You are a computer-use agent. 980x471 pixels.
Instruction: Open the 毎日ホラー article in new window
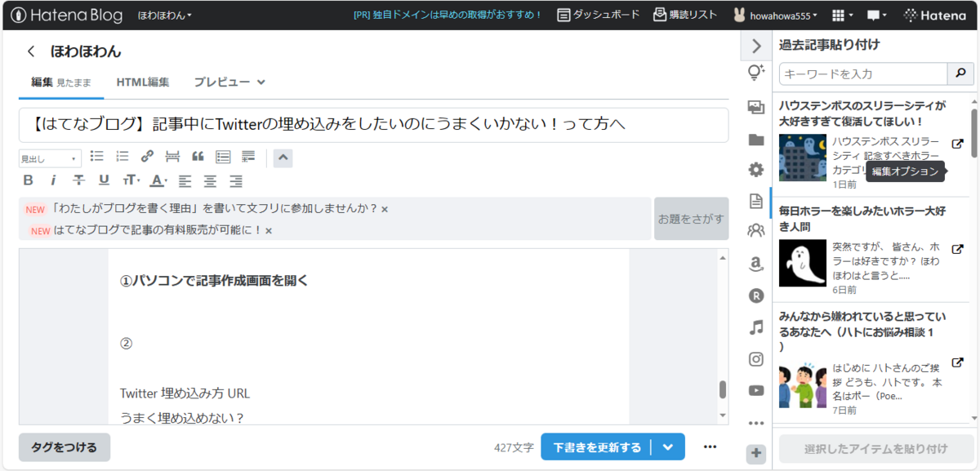(x=958, y=248)
